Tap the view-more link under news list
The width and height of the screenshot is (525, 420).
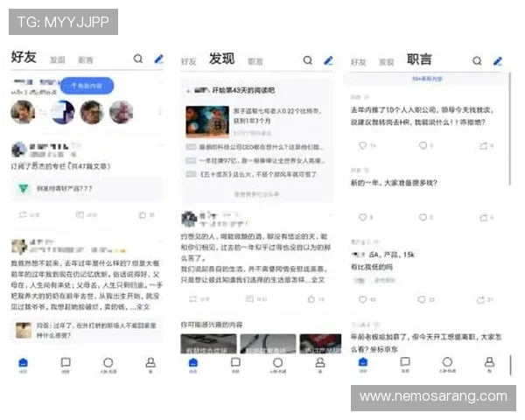coord(256,194)
